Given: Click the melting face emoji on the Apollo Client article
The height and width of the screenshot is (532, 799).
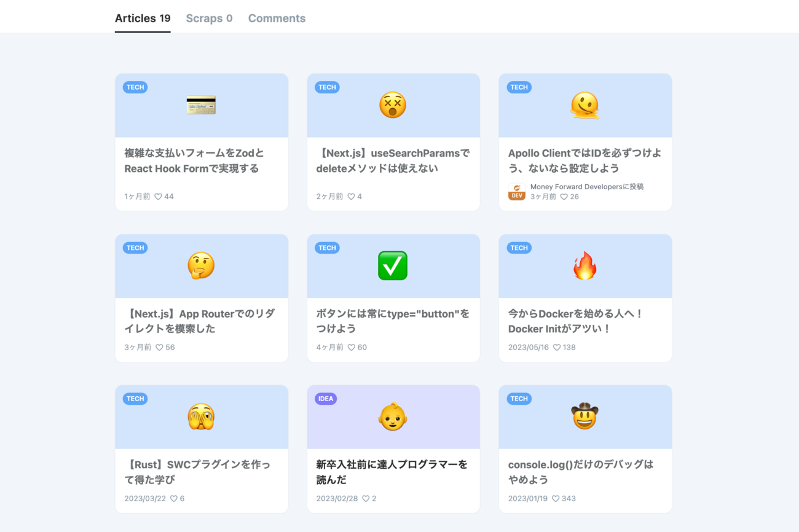Looking at the screenshot, I should click(585, 104).
